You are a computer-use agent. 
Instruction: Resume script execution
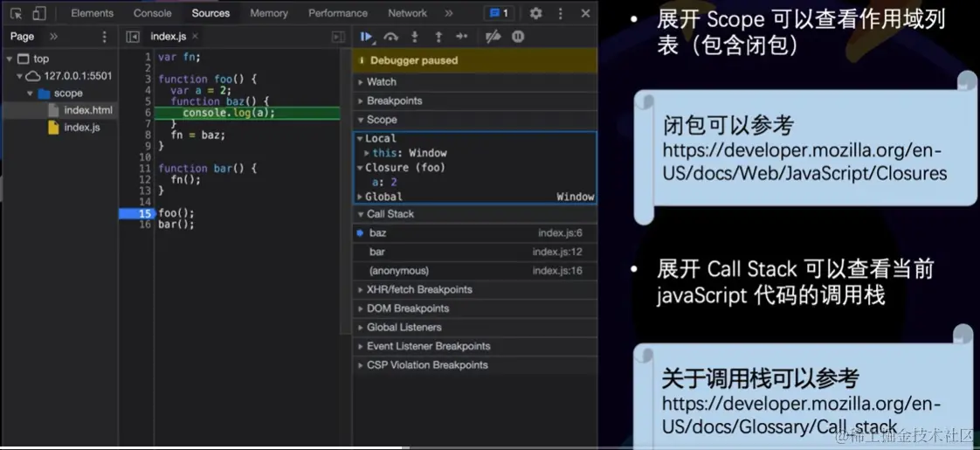367,37
